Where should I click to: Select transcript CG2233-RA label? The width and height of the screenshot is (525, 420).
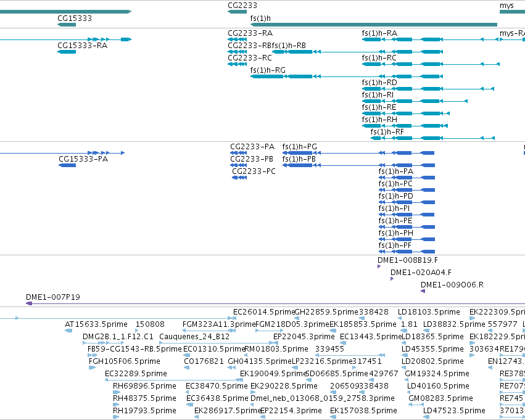tap(250, 33)
